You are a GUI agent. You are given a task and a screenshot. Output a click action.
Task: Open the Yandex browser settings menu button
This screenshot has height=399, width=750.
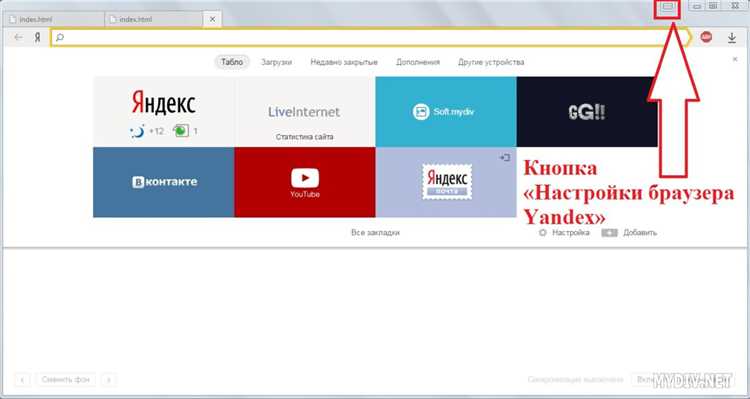(x=667, y=7)
